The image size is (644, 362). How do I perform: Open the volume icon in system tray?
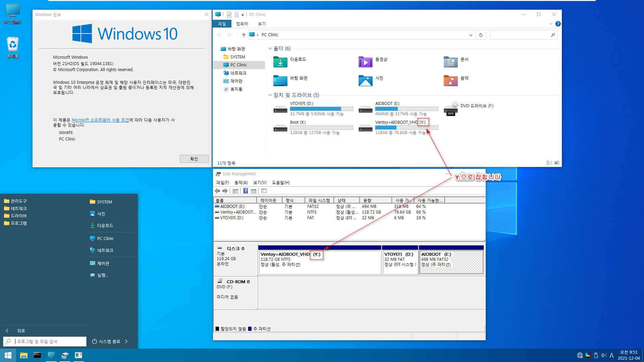[x=604, y=355]
